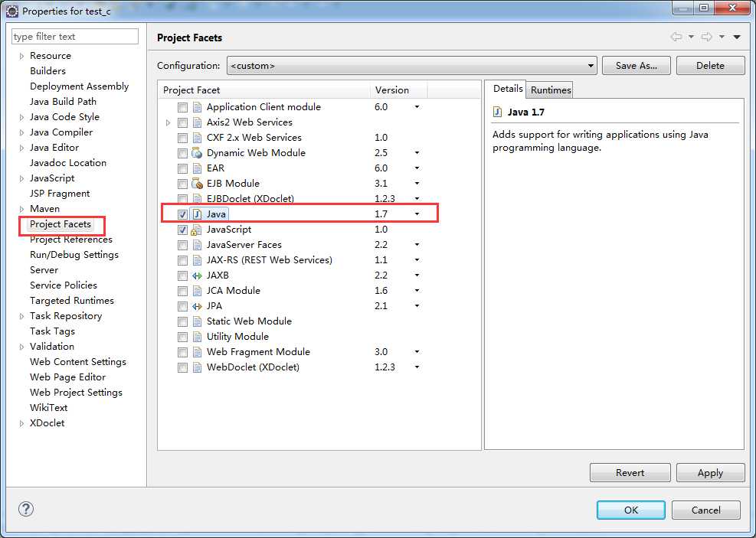Image resolution: width=756 pixels, height=538 pixels.
Task: Enable the Web Fragment Module checkbox
Action: [x=182, y=352]
